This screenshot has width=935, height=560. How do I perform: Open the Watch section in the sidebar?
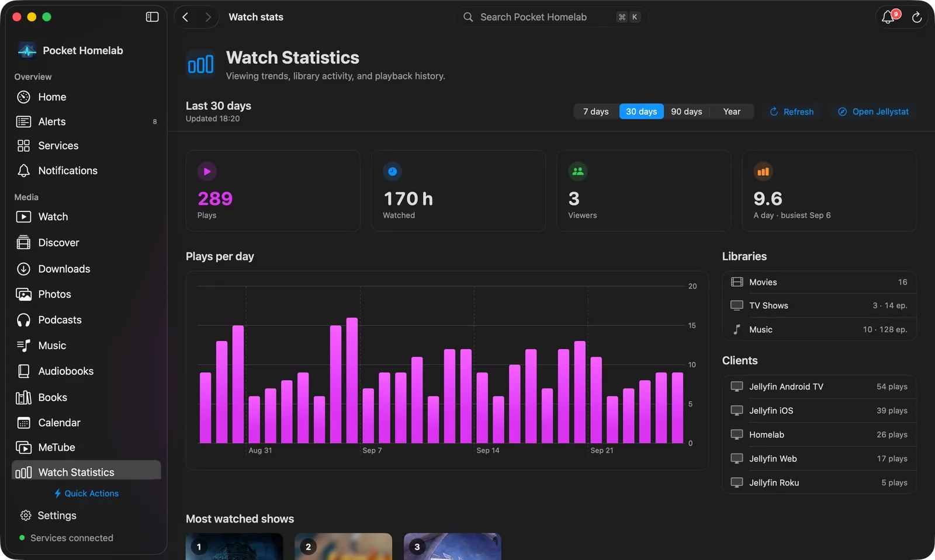pos(86,217)
